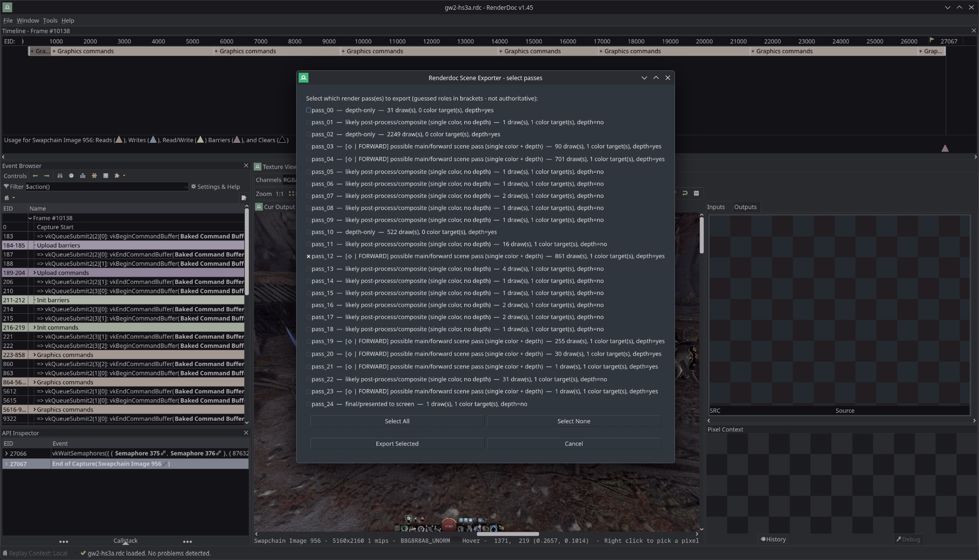Click the note edit icon above event list

click(243, 198)
